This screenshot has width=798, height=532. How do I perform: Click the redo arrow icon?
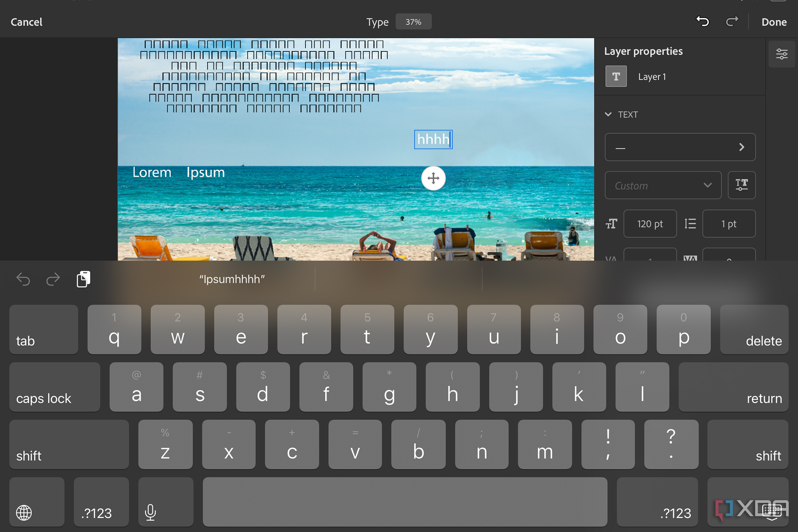pyautogui.click(x=731, y=22)
